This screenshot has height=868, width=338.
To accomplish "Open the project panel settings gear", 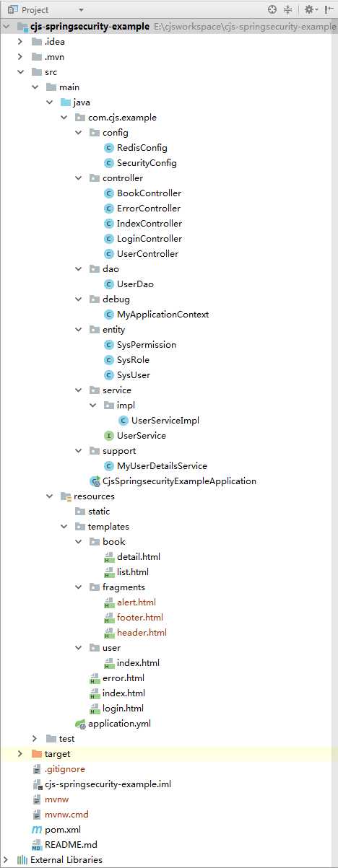I will [x=309, y=9].
